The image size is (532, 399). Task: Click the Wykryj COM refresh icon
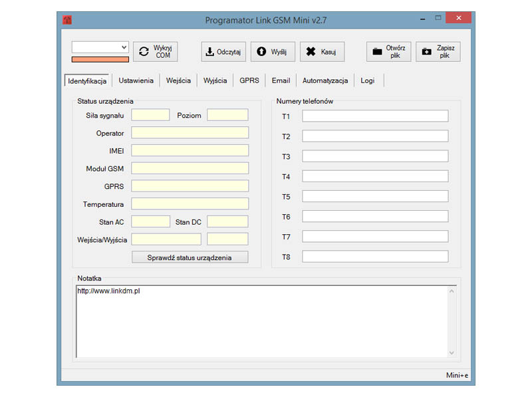click(144, 52)
